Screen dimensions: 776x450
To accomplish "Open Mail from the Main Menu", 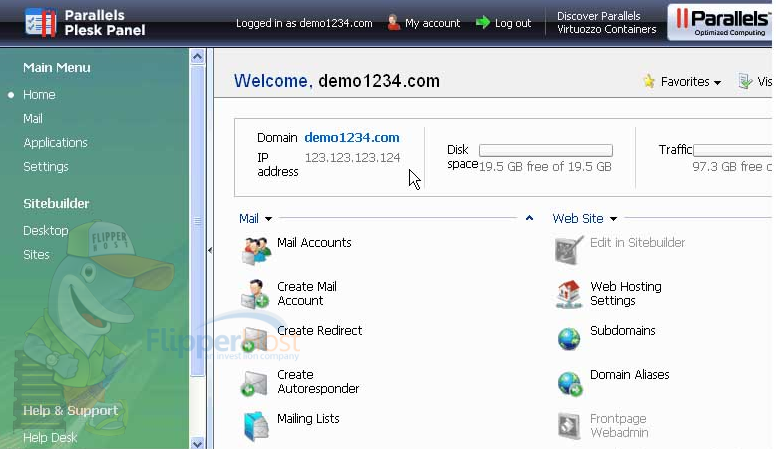I will point(33,119).
